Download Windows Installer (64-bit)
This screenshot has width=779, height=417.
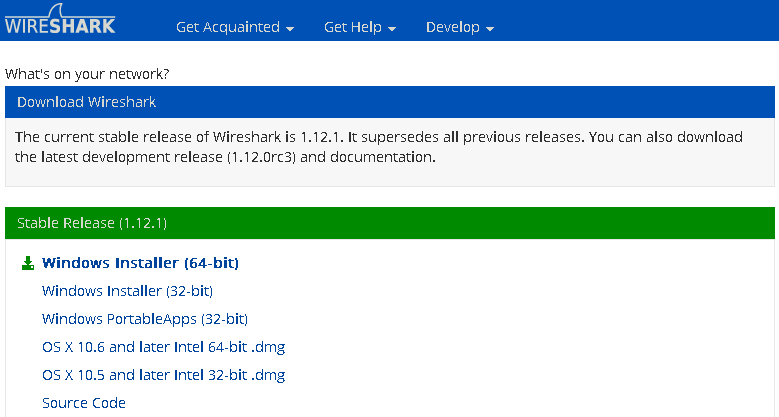140,263
